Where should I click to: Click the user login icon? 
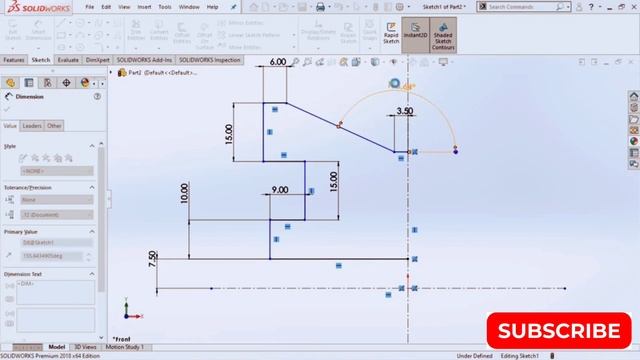579,7
